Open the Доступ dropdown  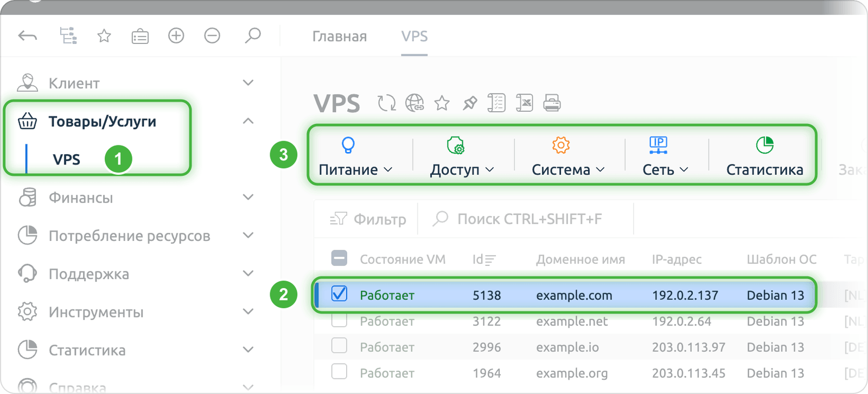pos(462,156)
